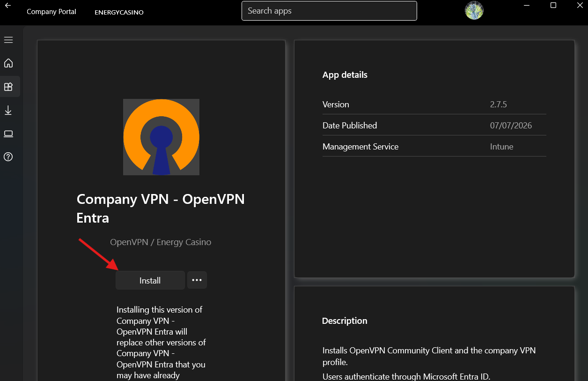Open the more options ellipsis button

click(x=197, y=280)
